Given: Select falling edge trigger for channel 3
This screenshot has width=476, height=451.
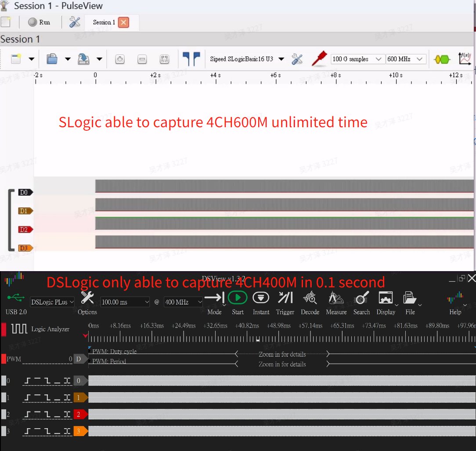Looking at the screenshot, I should (47, 431).
